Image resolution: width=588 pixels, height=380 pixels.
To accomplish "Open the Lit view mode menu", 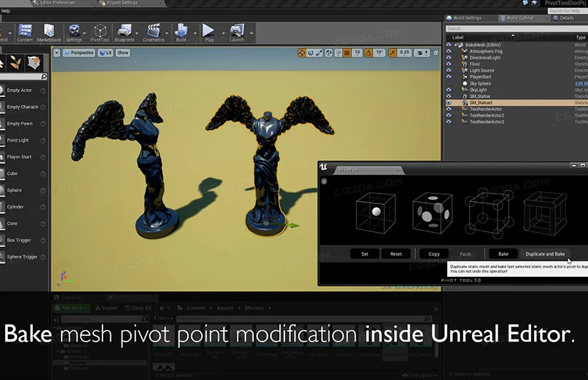I will 105,53.
